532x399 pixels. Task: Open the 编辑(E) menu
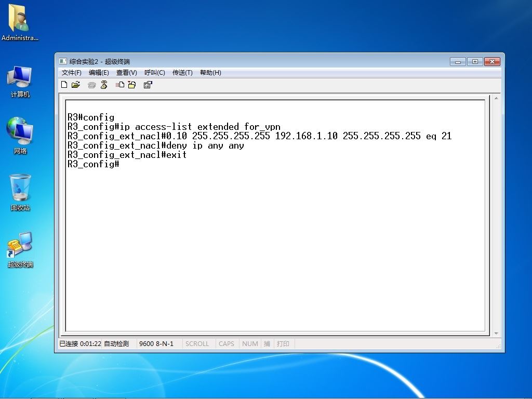tap(99, 73)
